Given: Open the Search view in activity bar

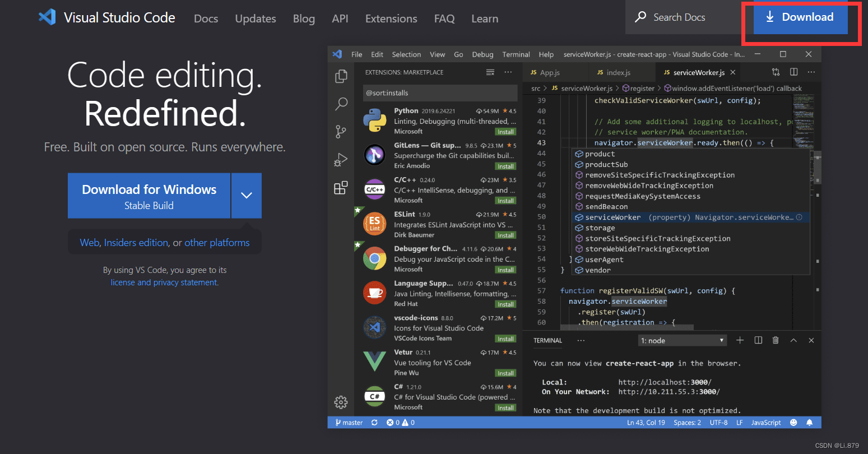Looking at the screenshot, I should 341,104.
